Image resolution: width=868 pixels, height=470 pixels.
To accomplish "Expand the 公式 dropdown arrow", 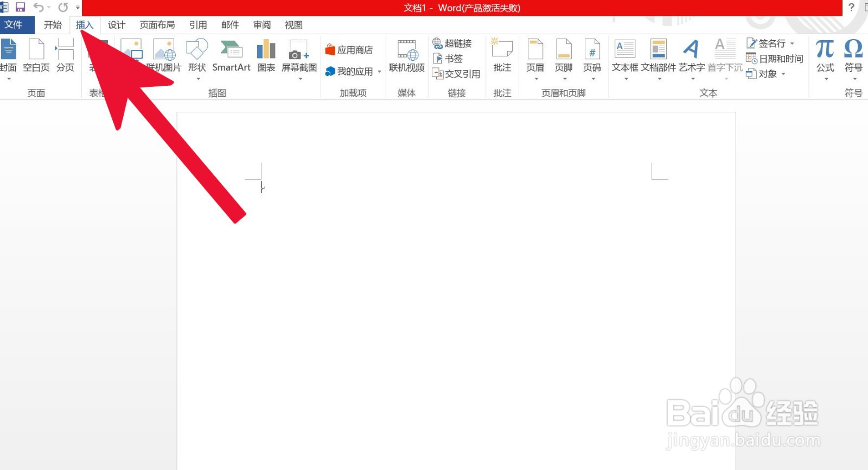I will (x=826, y=79).
